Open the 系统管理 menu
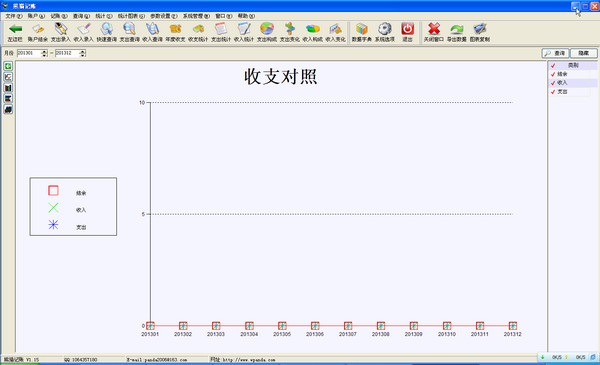Screen dimensions: 600x365 pyautogui.click(x=196, y=16)
